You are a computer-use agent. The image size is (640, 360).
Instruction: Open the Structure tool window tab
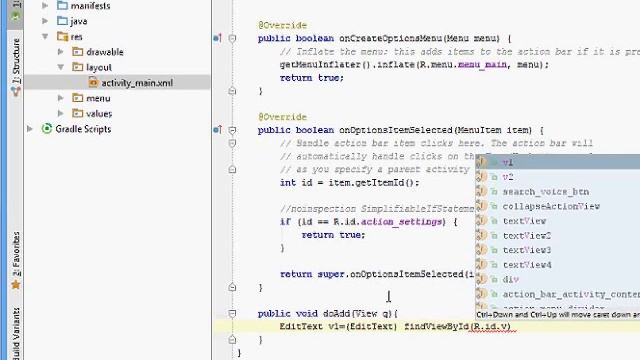[16, 61]
